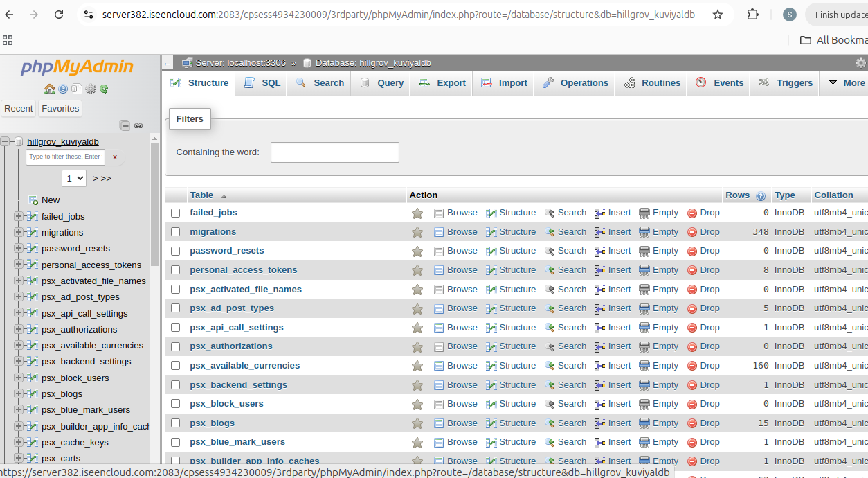Screen dimensions: 868x478
Task: Click the link with main panel icon
Action: [138, 125]
